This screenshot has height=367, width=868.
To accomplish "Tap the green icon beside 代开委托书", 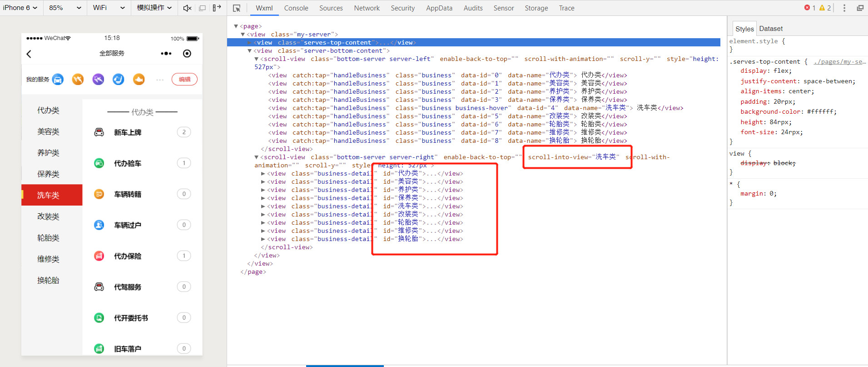I will (x=99, y=318).
